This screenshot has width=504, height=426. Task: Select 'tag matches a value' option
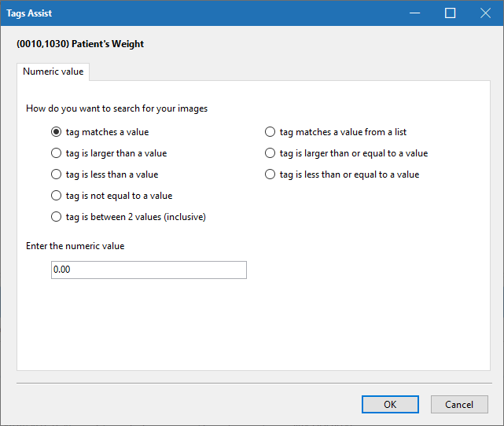coord(57,132)
